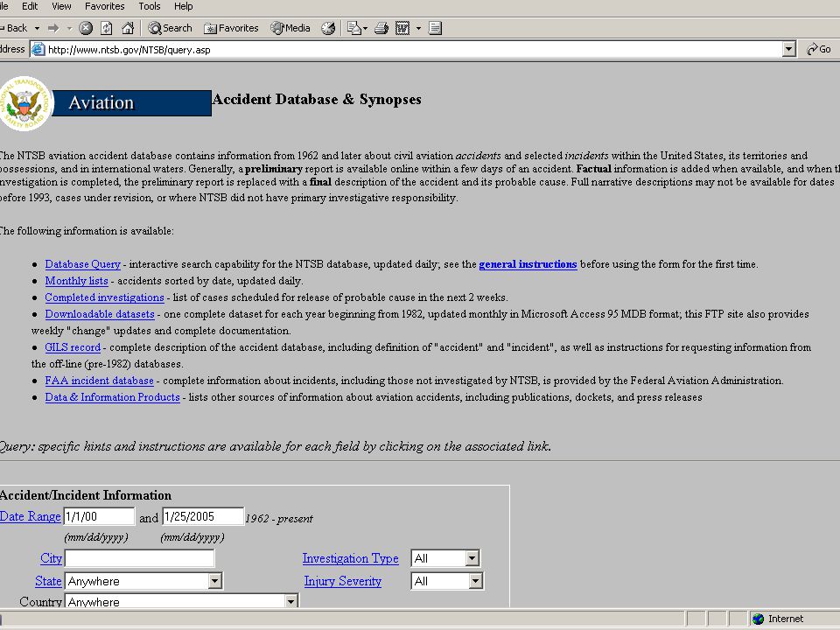The width and height of the screenshot is (840, 630).
Task: Open the Monthly lists link
Action: pyautogui.click(x=77, y=281)
